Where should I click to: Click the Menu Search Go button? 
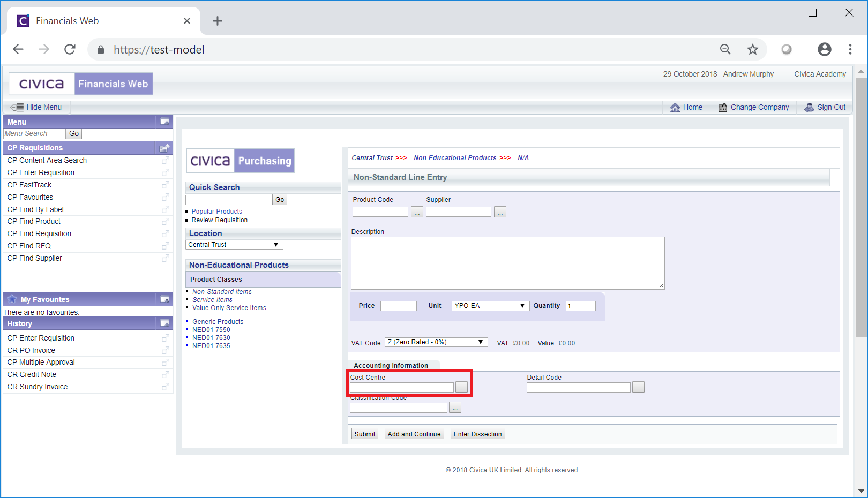pyautogui.click(x=74, y=134)
